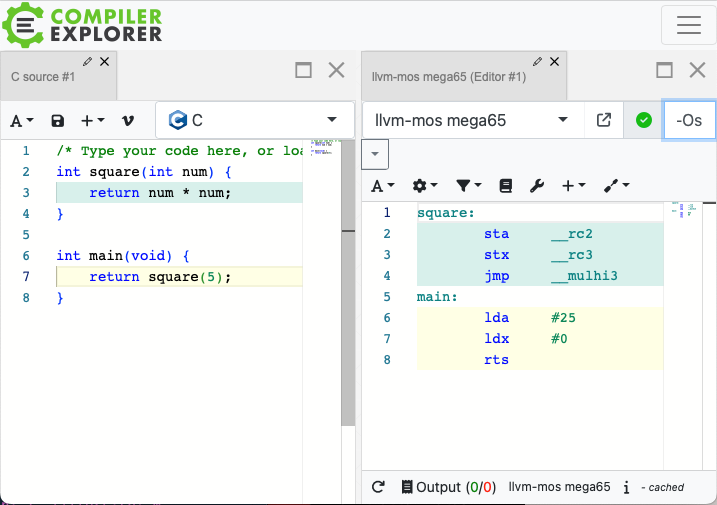Rename the llvm-mos mega65 tab via pencil icon
The height and width of the screenshot is (505, 717).
537,61
